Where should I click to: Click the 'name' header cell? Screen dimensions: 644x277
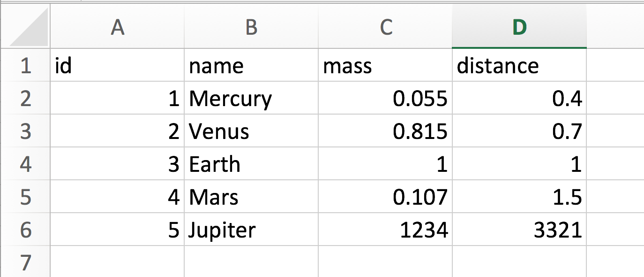pos(251,65)
